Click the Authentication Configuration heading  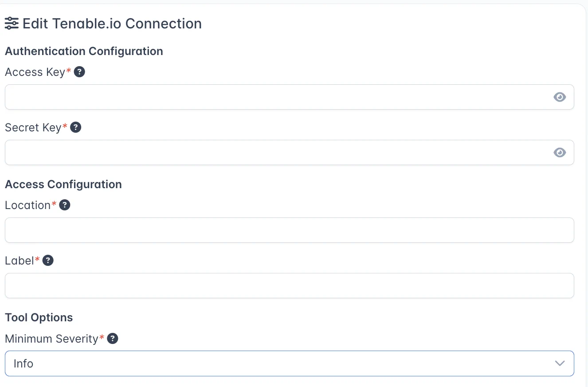(x=84, y=51)
